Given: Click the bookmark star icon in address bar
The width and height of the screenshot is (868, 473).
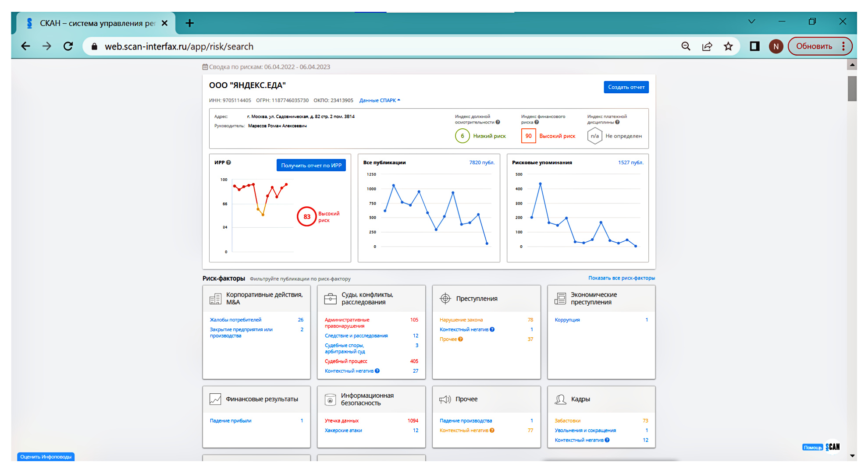Looking at the screenshot, I should tap(728, 46).
